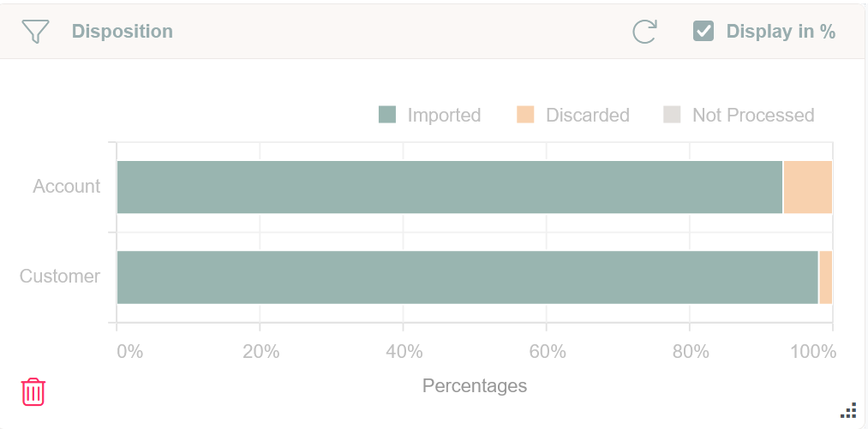Click the Imported green legend swatch
This screenshot has width=868, height=429.
tap(387, 115)
